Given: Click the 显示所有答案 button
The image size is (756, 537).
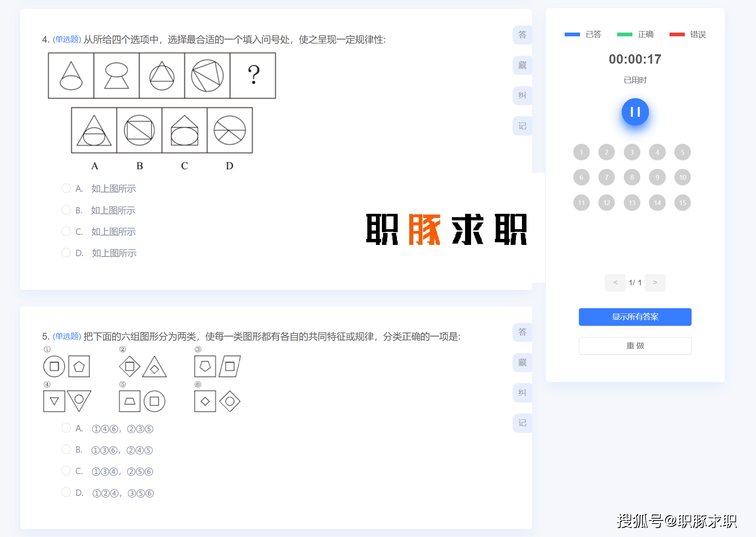Looking at the screenshot, I should click(x=635, y=317).
